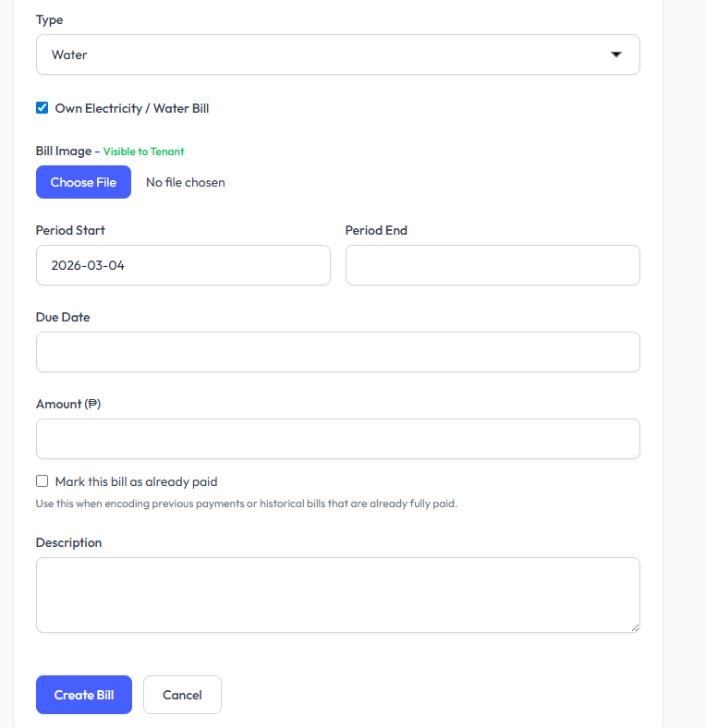705x728 pixels.
Task: Click the 'Mark this bill as already paid' label text
Action: point(136,481)
